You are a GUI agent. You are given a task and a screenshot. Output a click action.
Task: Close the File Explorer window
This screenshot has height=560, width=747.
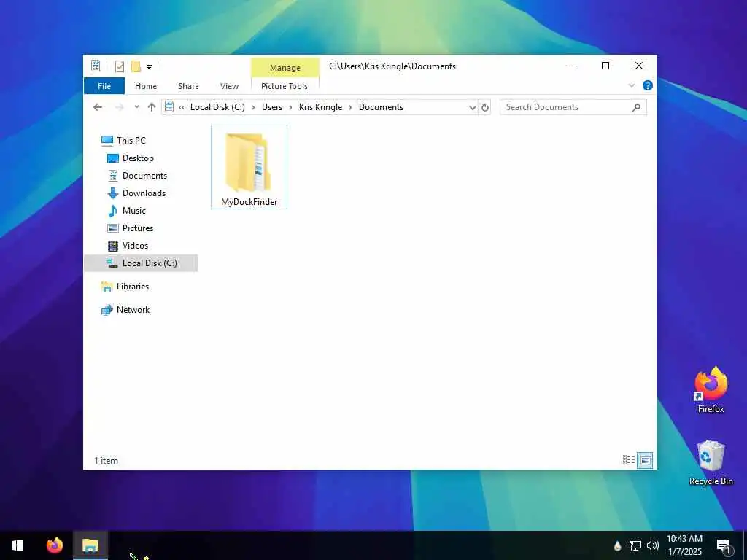coord(639,66)
